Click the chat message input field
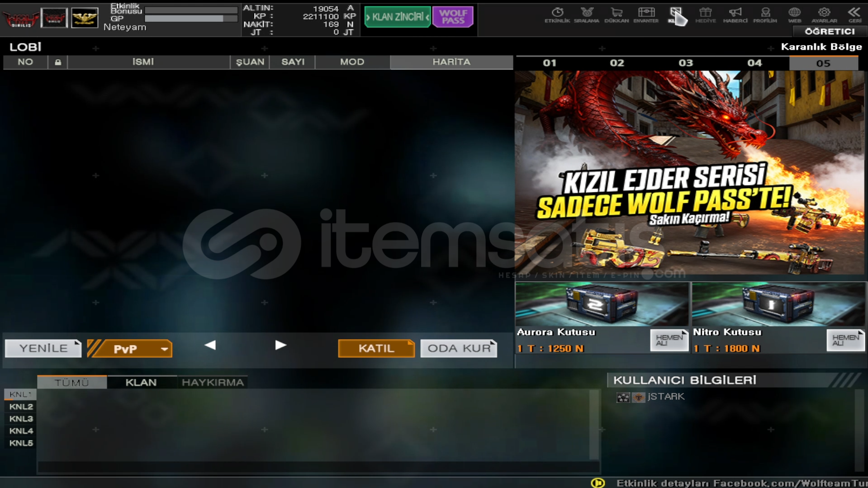Image resolution: width=868 pixels, height=488 pixels. [318, 467]
